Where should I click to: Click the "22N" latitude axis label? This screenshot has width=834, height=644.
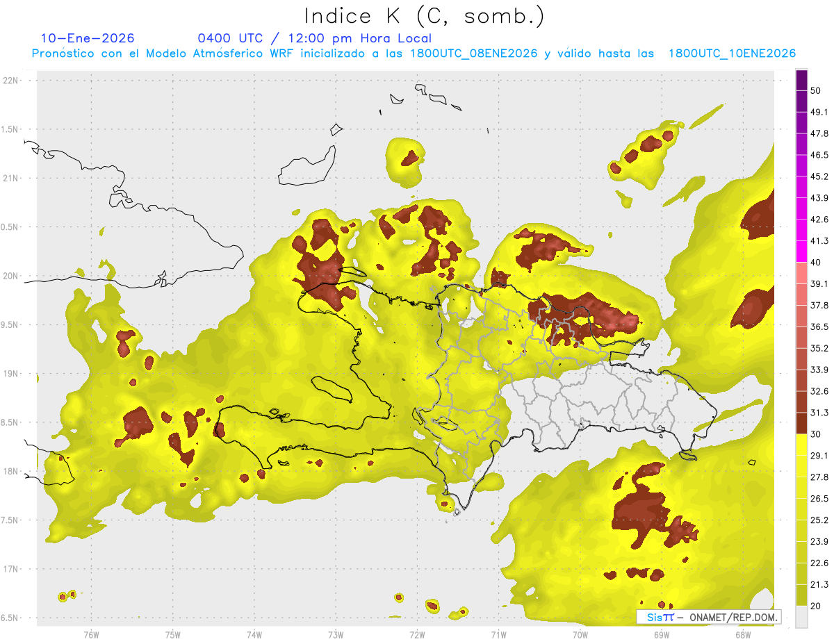[11, 80]
